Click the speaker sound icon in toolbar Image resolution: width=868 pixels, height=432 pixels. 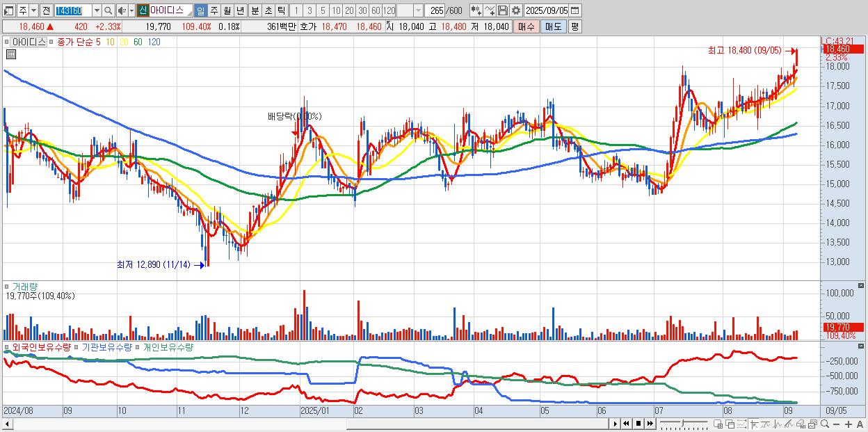click(x=122, y=10)
